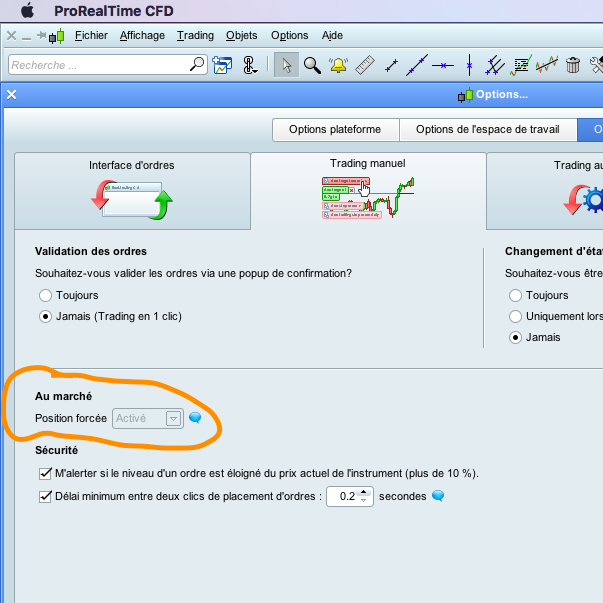Select the short segment drawing tool
The width and height of the screenshot is (603, 603).
[391, 66]
